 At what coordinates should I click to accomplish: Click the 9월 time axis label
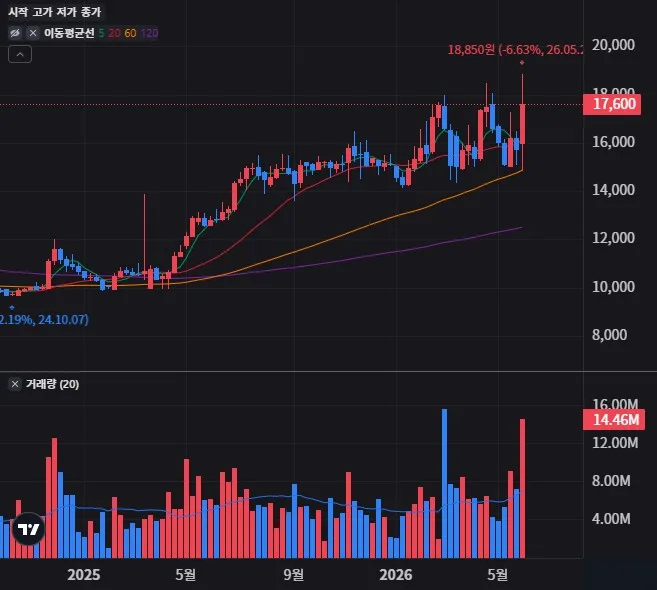click(x=294, y=574)
